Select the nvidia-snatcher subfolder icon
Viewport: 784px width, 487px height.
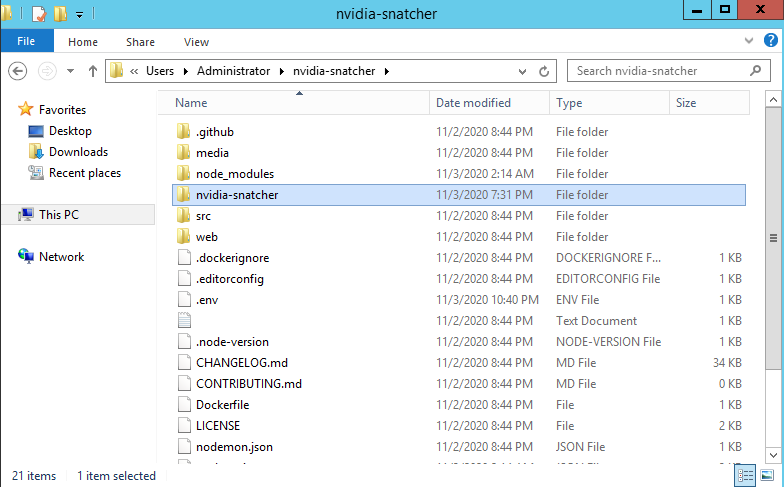click(x=184, y=194)
